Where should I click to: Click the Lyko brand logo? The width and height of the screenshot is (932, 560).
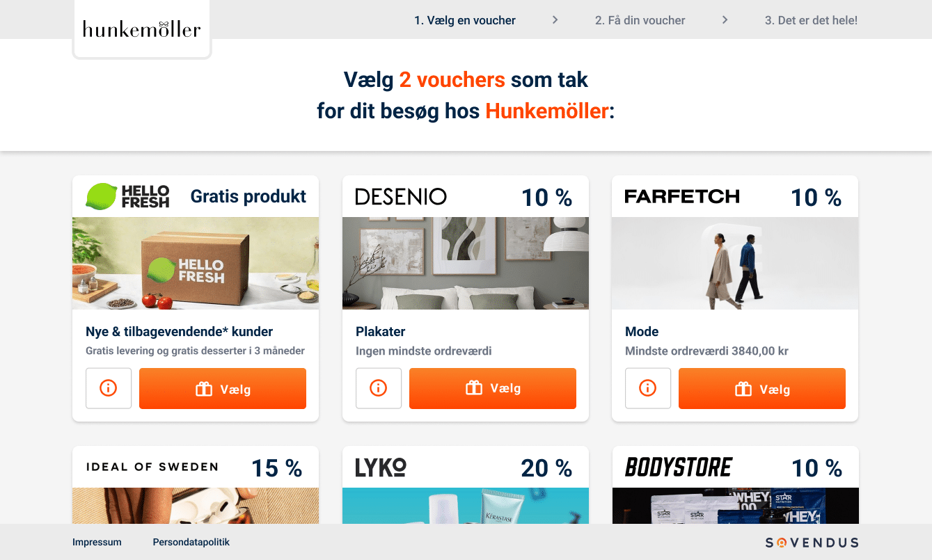381,467
